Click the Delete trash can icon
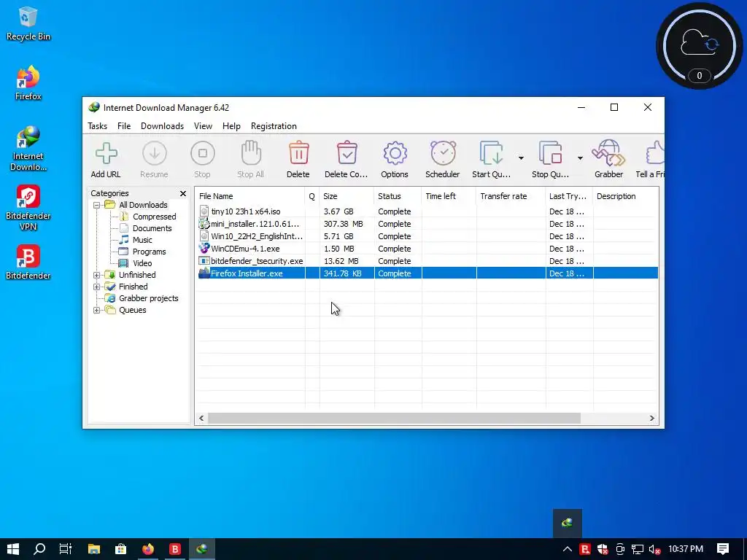Screen dimensions: 747x560 [298, 153]
